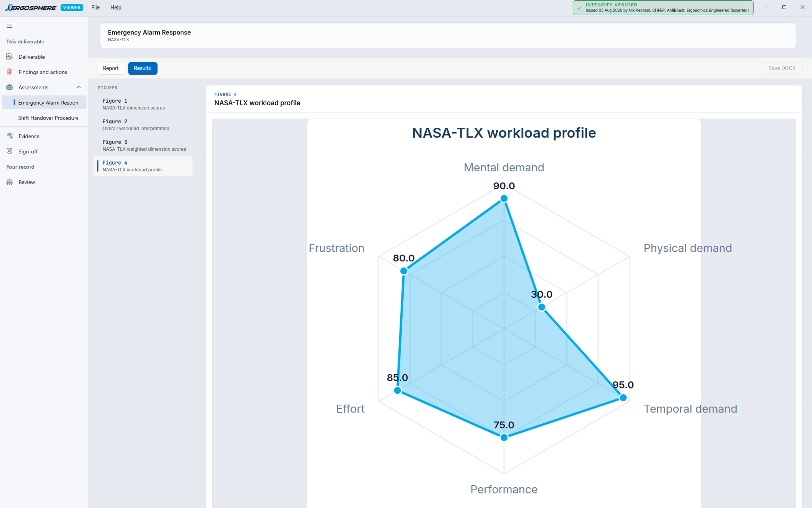Open the File menu

tap(95, 7)
